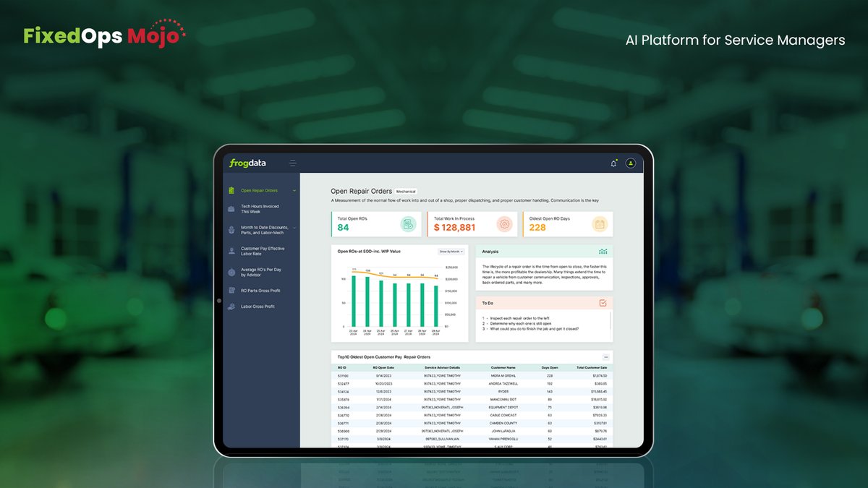Click the Top10 Oldest Open Customer Pay title

[383, 357]
